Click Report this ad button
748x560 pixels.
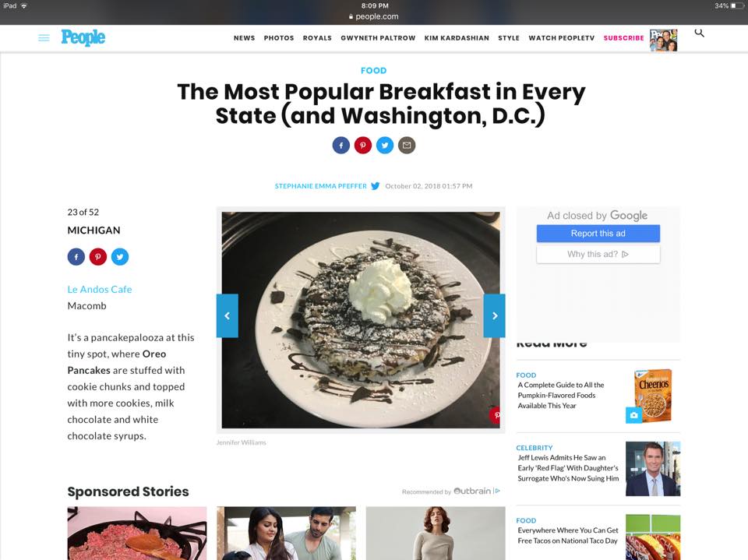[x=598, y=233]
